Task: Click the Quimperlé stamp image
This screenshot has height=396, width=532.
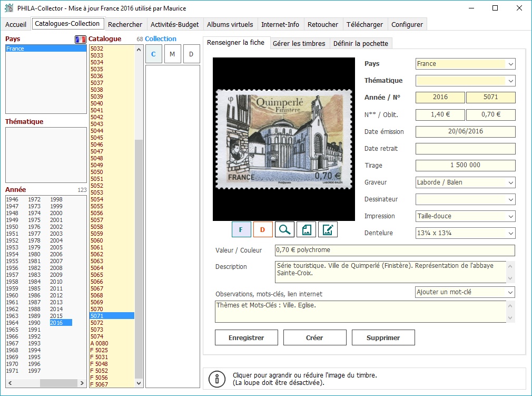Action: (284, 139)
